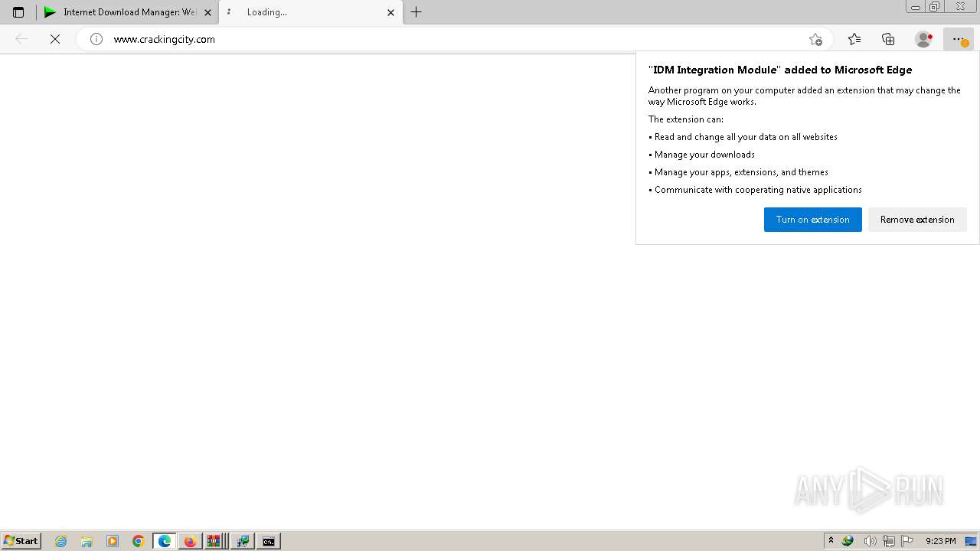Open the network tray icon
980x551 pixels.
tap(889, 541)
